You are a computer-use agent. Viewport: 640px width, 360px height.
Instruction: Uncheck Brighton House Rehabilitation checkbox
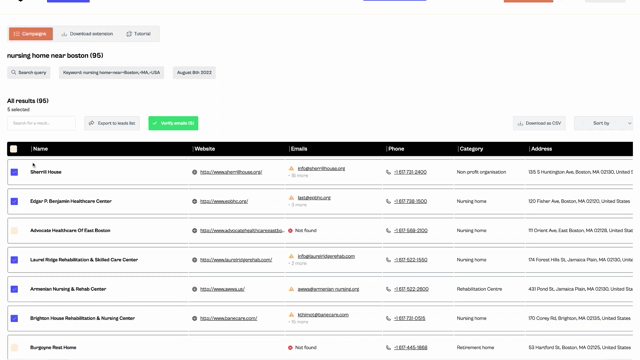pyautogui.click(x=14, y=318)
